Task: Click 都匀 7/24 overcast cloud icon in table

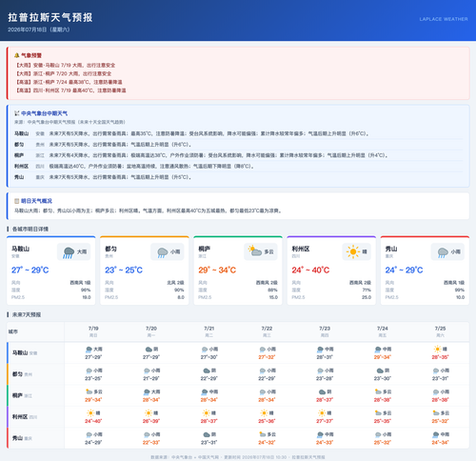Action: [x=380, y=371]
